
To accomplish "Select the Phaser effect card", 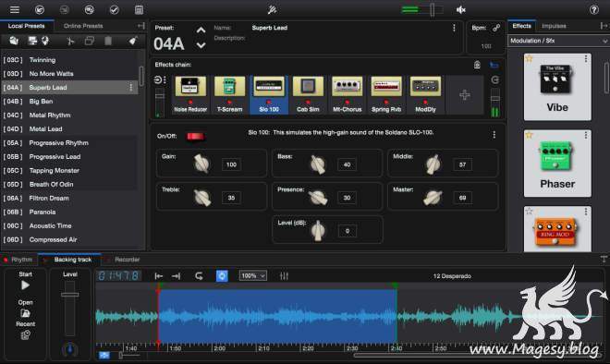I will pos(557,164).
